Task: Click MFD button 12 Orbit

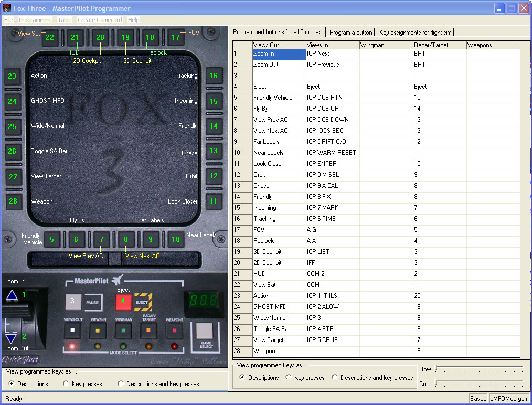Action: pos(214,176)
